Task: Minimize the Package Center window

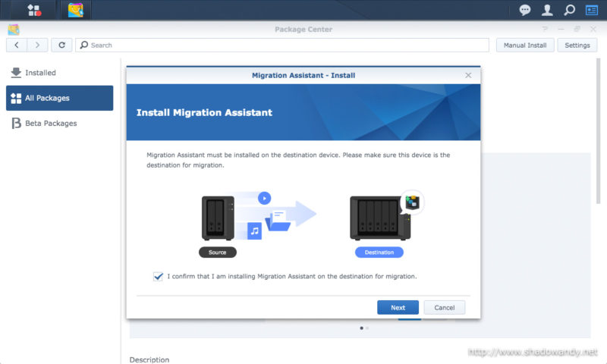Action: tap(561, 29)
